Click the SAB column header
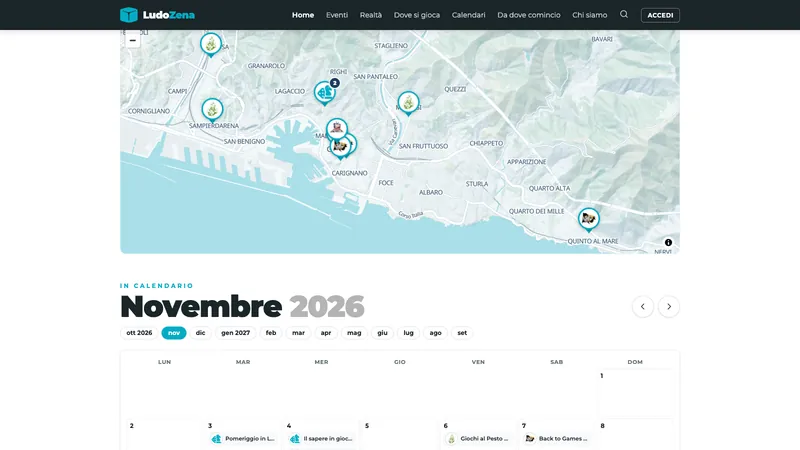This screenshot has width=800, height=450. (557, 362)
